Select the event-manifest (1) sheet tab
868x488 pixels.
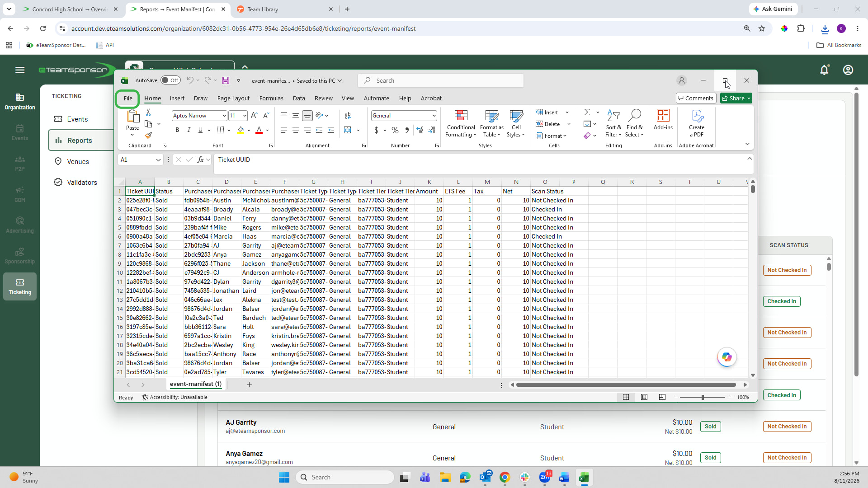pos(196,384)
